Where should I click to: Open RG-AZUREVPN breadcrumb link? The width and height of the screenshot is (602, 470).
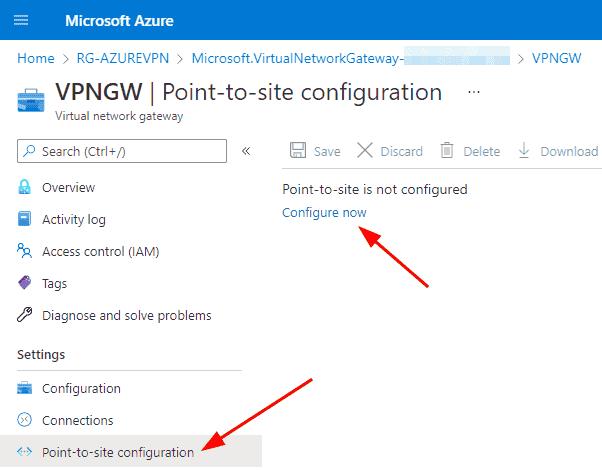tap(123, 58)
